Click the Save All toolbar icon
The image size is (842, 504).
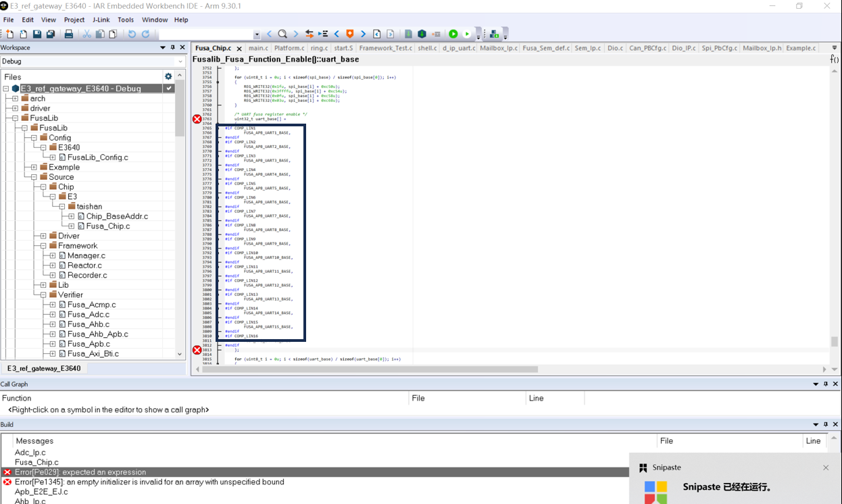point(50,34)
